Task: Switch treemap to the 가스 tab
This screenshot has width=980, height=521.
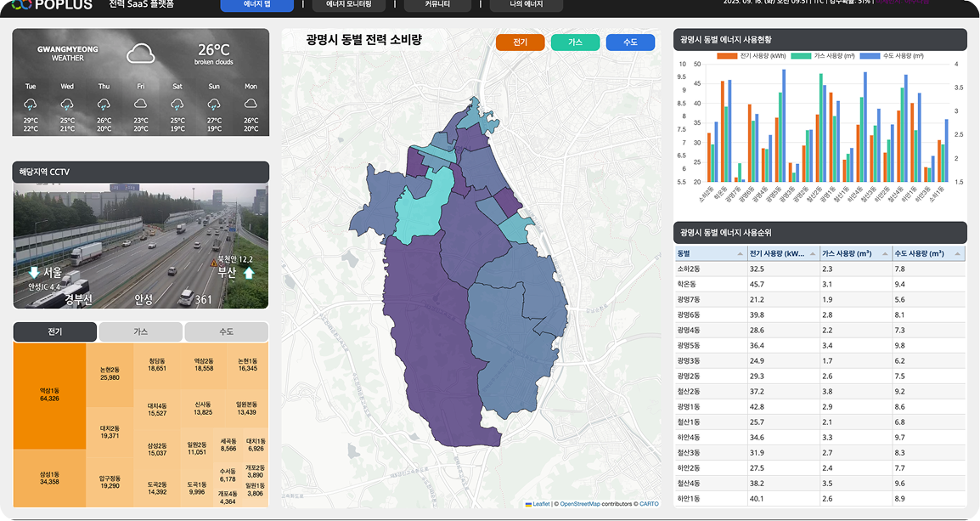Action: (x=141, y=331)
